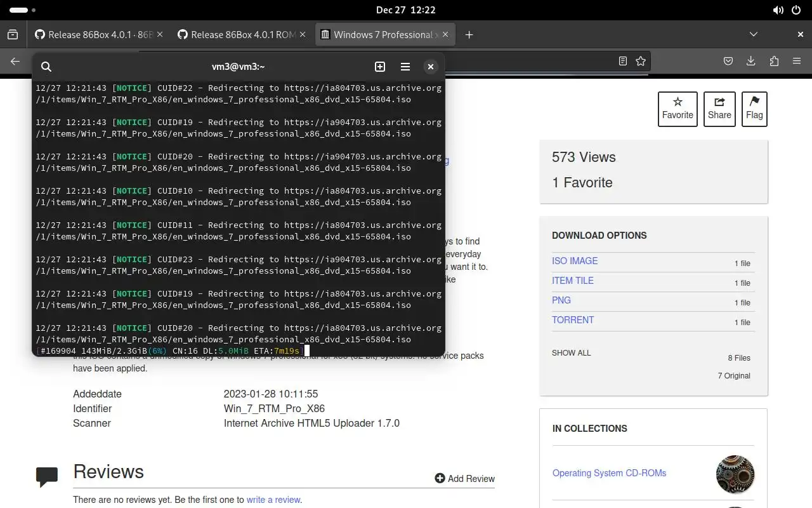Follow the write a review link

[x=273, y=500]
